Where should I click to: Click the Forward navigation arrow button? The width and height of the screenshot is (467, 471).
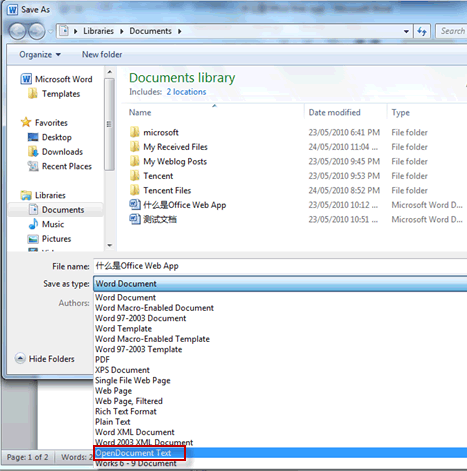click(36, 31)
